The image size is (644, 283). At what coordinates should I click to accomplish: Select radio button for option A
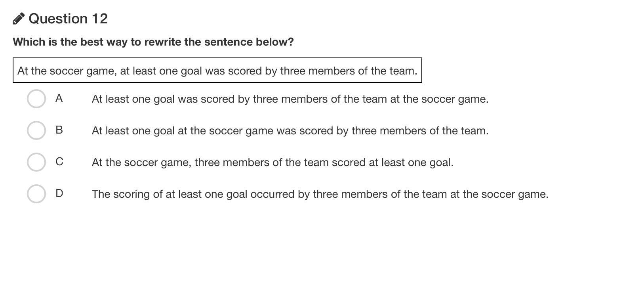tap(36, 98)
